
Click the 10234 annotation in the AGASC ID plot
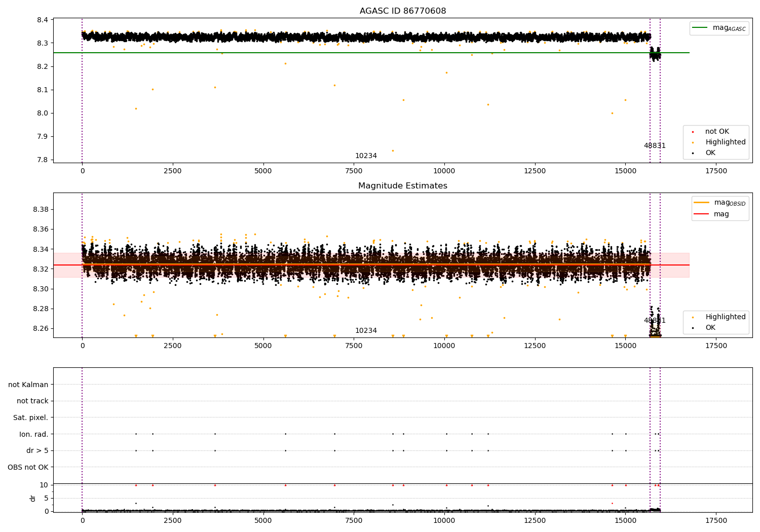(366, 156)
